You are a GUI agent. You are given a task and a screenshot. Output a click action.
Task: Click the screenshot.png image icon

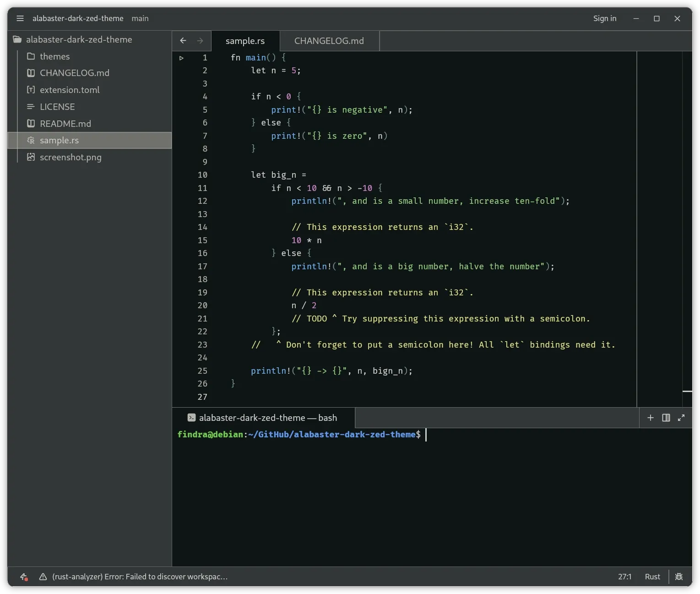coord(31,157)
